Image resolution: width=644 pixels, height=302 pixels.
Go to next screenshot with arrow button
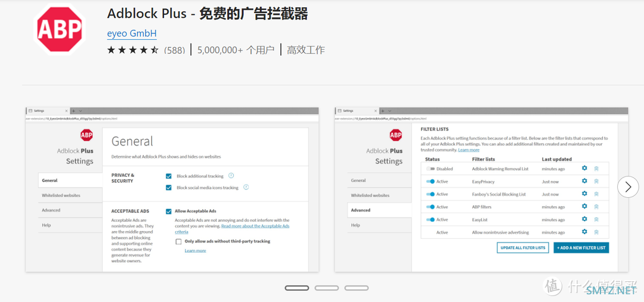pos(628,187)
